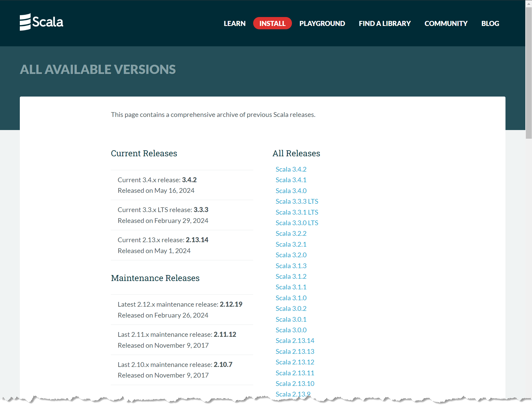Open the Scala 3.1.3 release link
This screenshot has width=532, height=406.
click(291, 266)
